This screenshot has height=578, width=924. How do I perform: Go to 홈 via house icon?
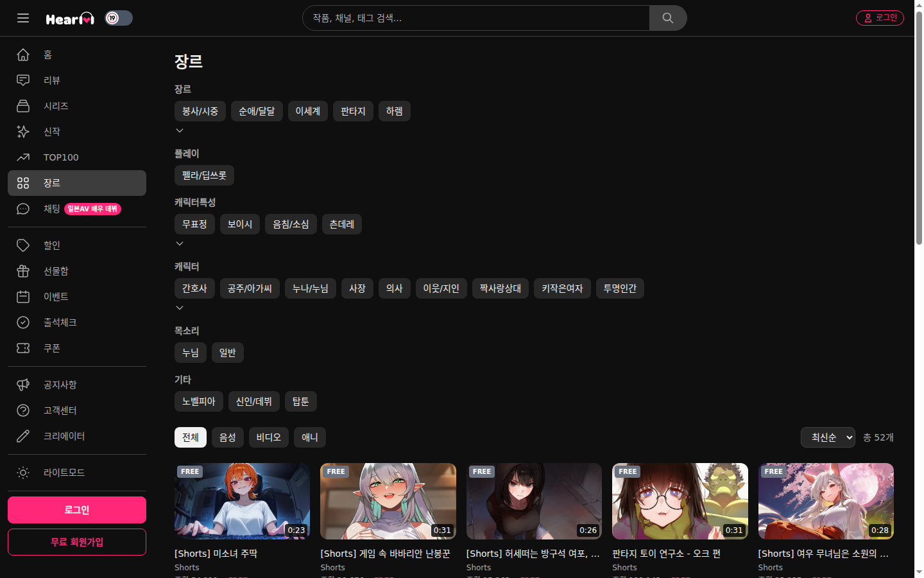point(23,55)
